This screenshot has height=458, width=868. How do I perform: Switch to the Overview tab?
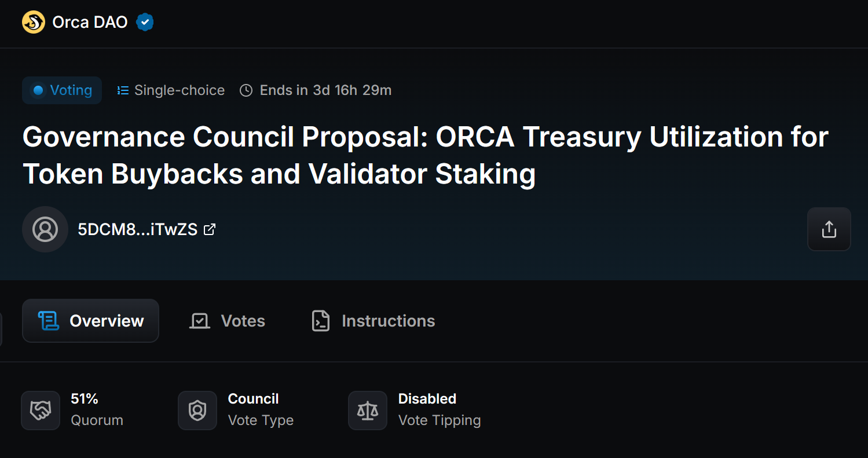pos(90,321)
